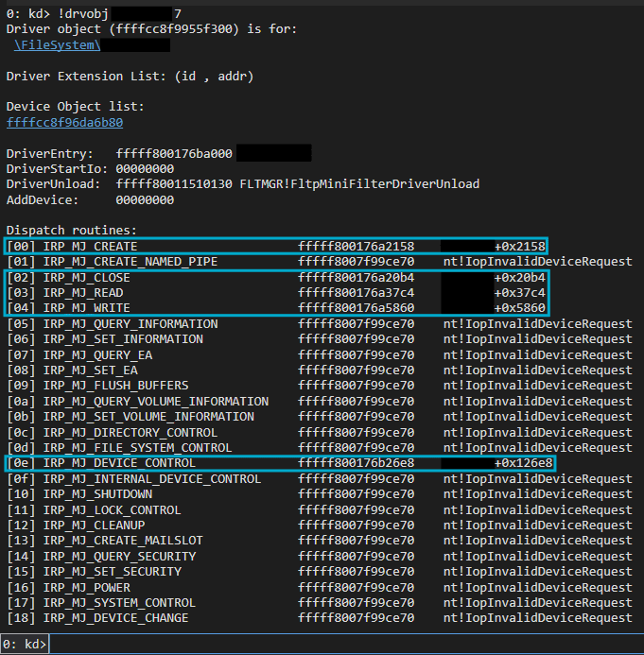Open device object ffffcc8f96da6b80 link
The width and height of the screenshot is (644, 655).
tap(64, 122)
